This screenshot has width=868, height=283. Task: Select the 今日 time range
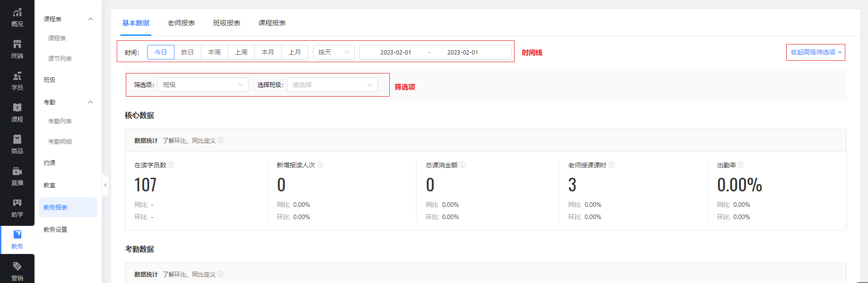point(161,52)
